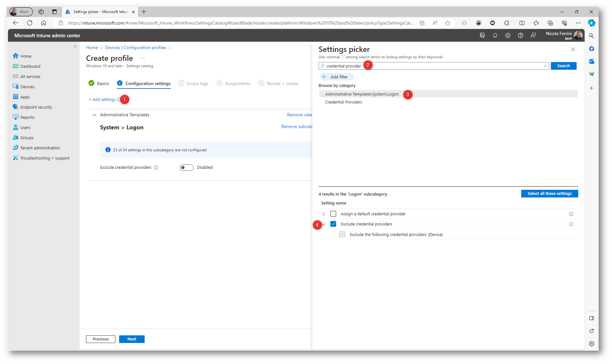Show info for Exclude credential providers result

click(x=571, y=224)
